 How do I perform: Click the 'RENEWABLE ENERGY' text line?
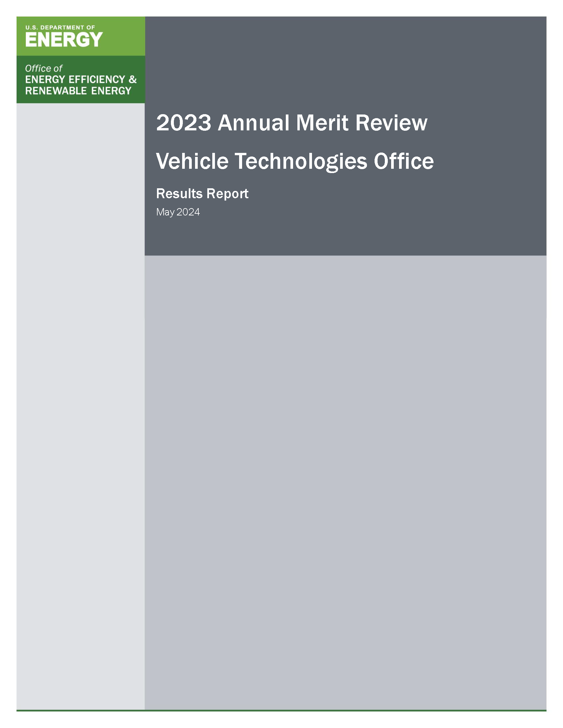click(x=78, y=91)
